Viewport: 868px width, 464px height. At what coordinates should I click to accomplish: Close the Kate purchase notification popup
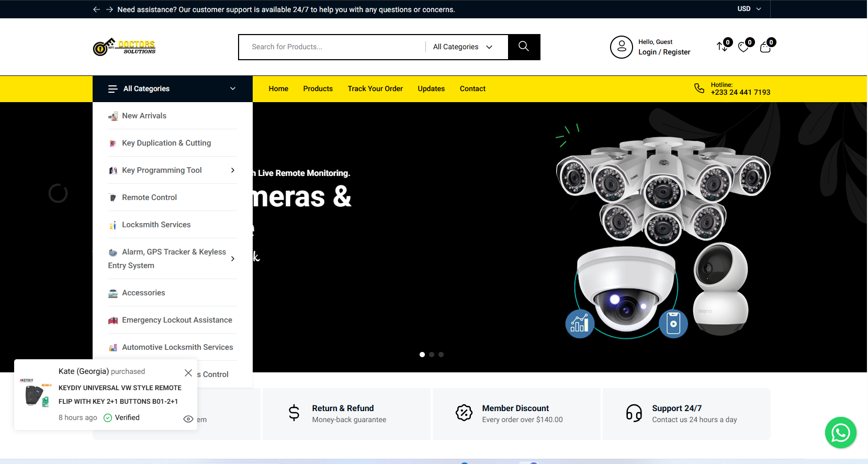[188, 373]
